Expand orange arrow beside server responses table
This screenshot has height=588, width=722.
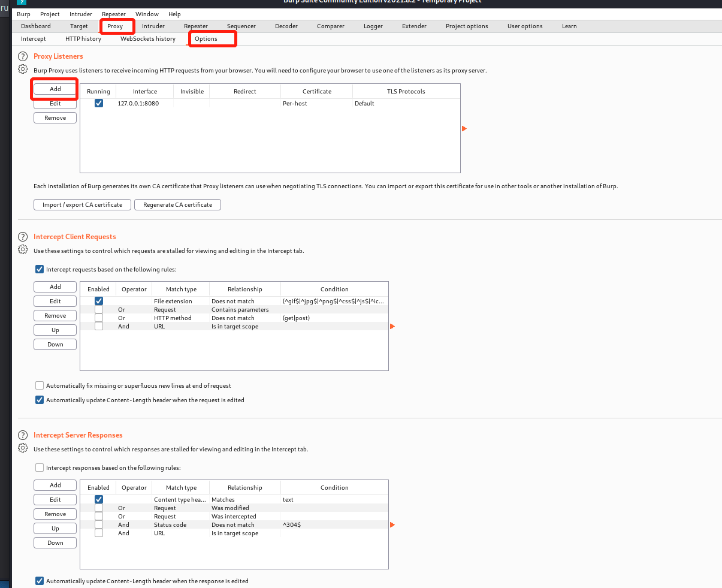tap(392, 524)
